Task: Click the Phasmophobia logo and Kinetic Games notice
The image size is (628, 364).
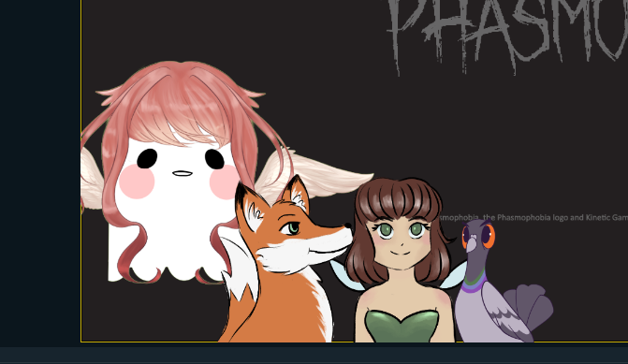Action: [x=533, y=217]
